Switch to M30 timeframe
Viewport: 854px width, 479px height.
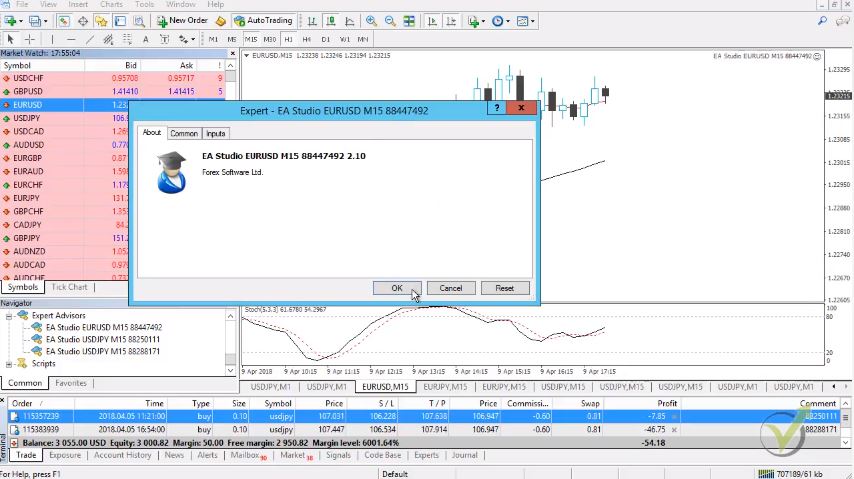point(270,39)
